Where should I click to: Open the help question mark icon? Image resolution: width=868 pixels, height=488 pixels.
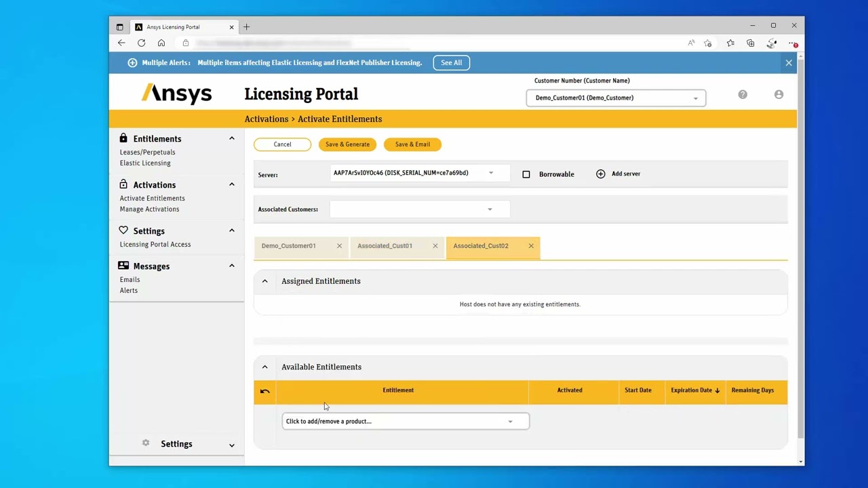tap(743, 95)
